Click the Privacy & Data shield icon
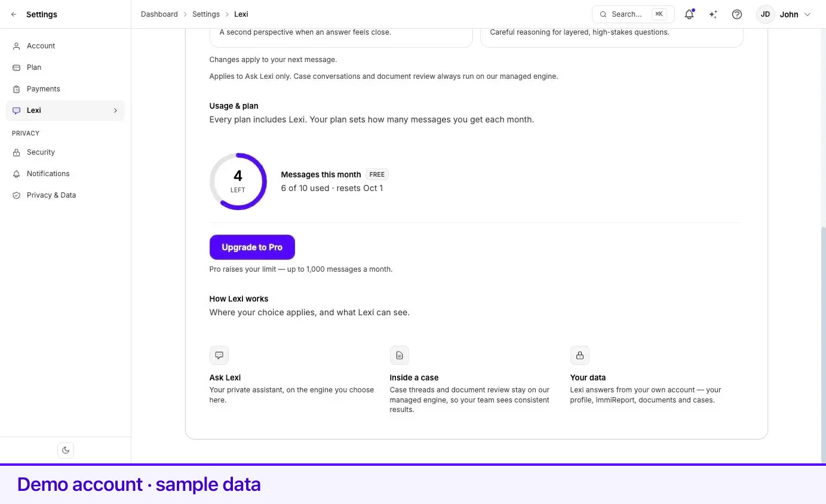 click(16, 195)
